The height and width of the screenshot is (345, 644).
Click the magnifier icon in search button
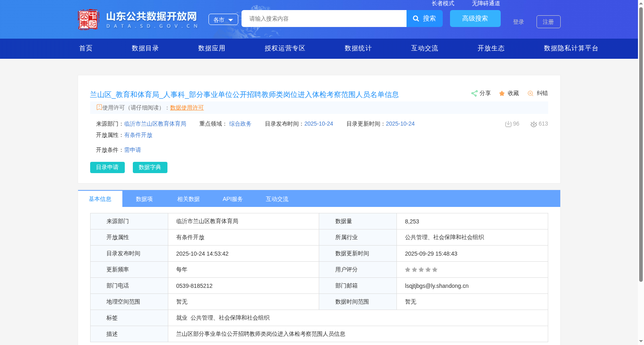(x=416, y=19)
